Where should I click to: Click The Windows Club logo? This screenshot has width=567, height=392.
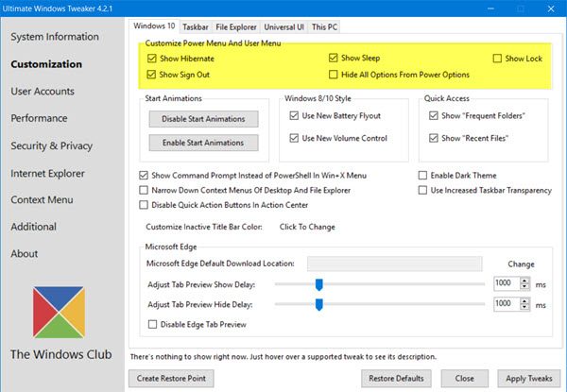click(x=59, y=312)
